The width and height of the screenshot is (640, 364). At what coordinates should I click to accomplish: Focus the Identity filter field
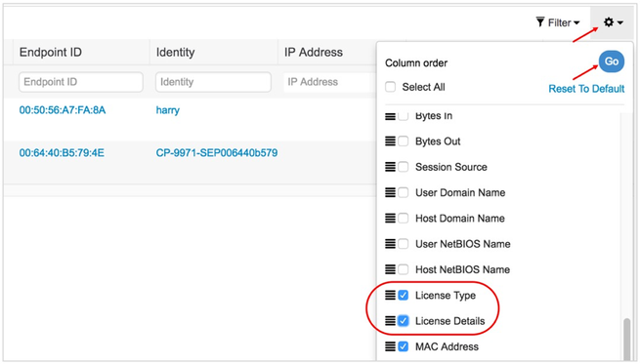[213, 82]
